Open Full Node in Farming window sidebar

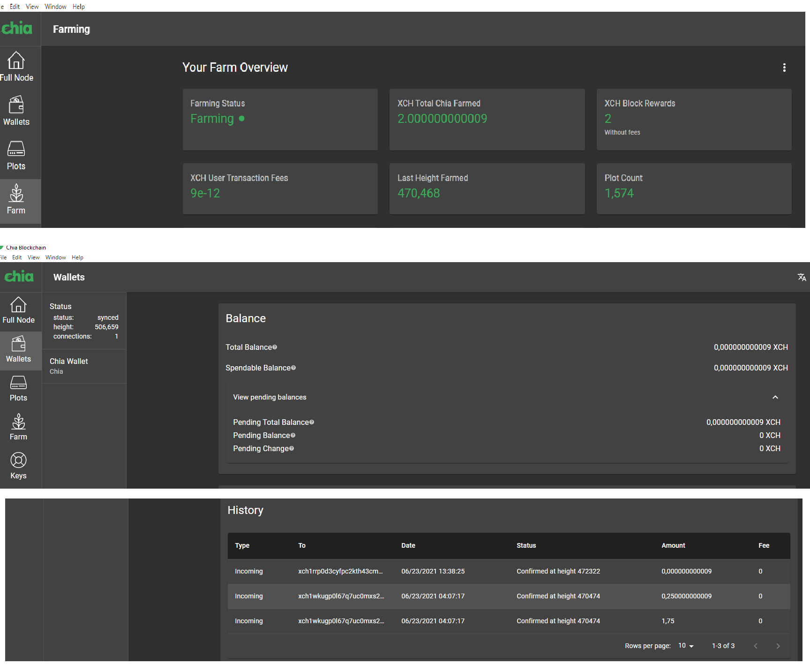(16, 67)
